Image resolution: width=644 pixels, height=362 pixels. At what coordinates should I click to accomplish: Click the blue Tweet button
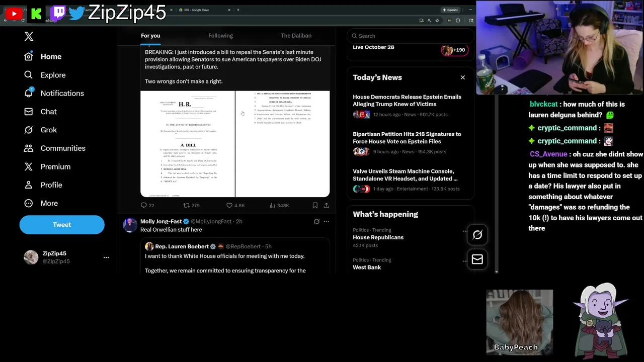[62, 225]
